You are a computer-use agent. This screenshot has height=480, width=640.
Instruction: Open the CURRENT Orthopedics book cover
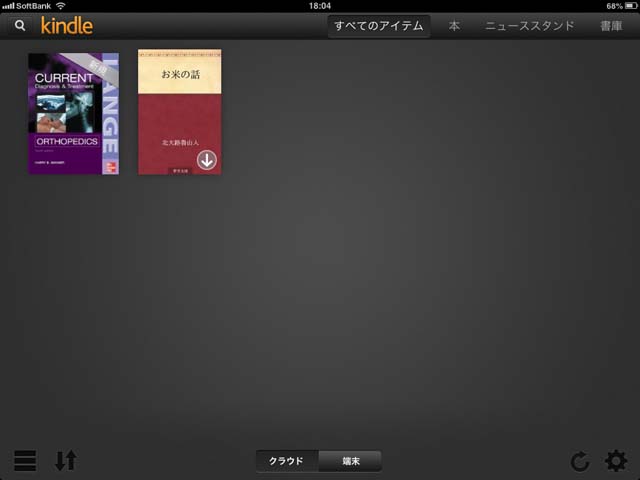pyautogui.click(x=73, y=113)
